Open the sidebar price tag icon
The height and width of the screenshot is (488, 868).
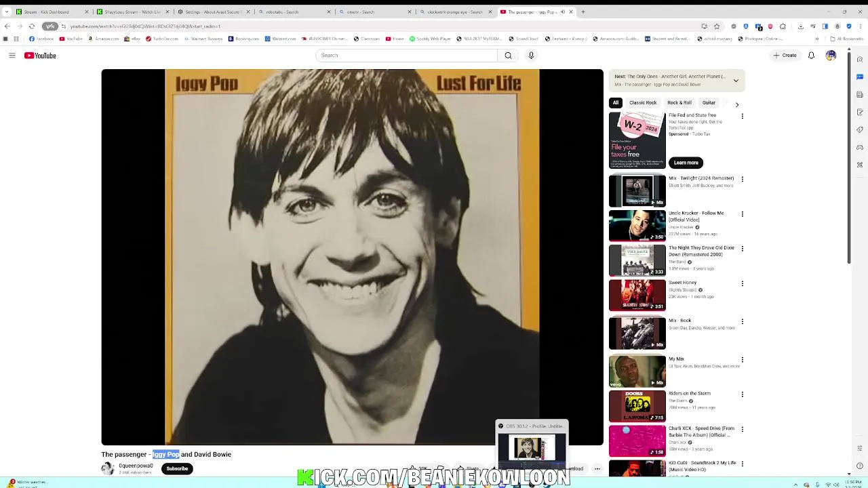pos(860,129)
